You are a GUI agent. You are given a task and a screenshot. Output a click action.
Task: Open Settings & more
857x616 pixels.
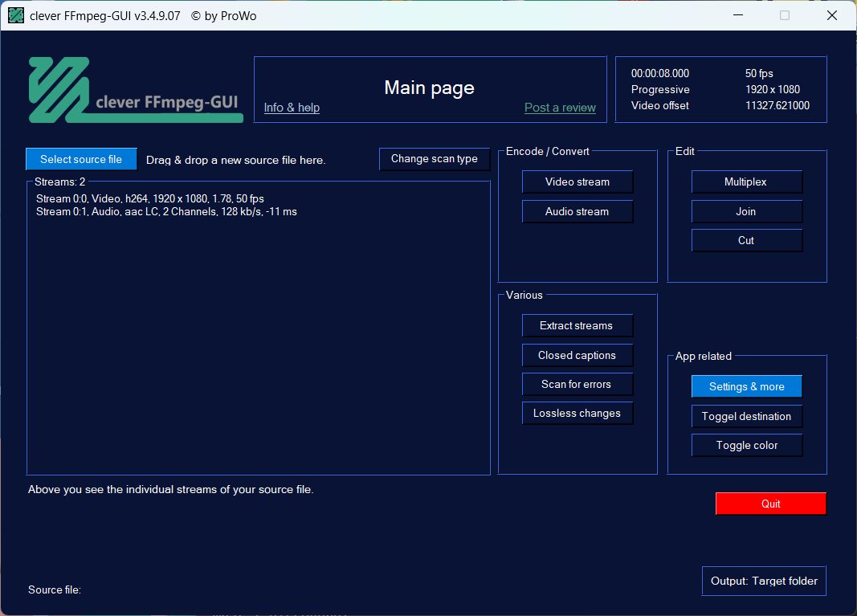(x=747, y=386)
